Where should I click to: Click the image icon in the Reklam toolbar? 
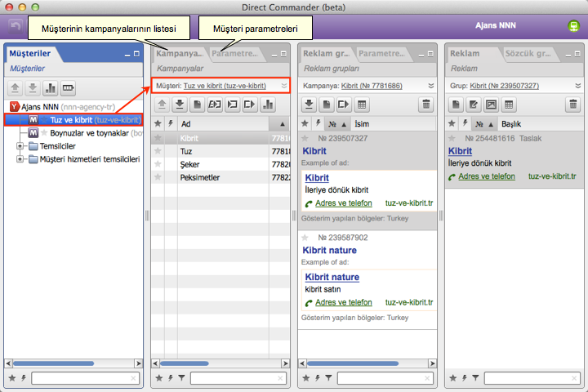[x=491, y=105]
